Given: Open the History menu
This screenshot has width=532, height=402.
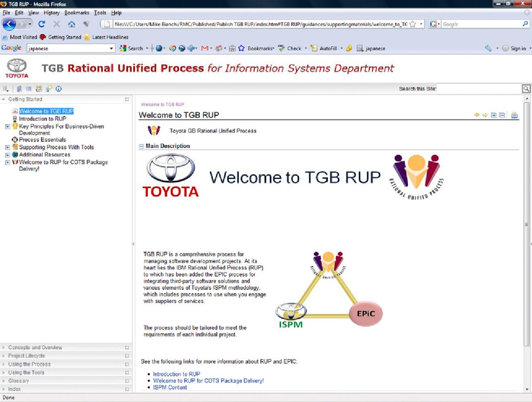Looking at the screenshot, I should click(x=52, y=13).
